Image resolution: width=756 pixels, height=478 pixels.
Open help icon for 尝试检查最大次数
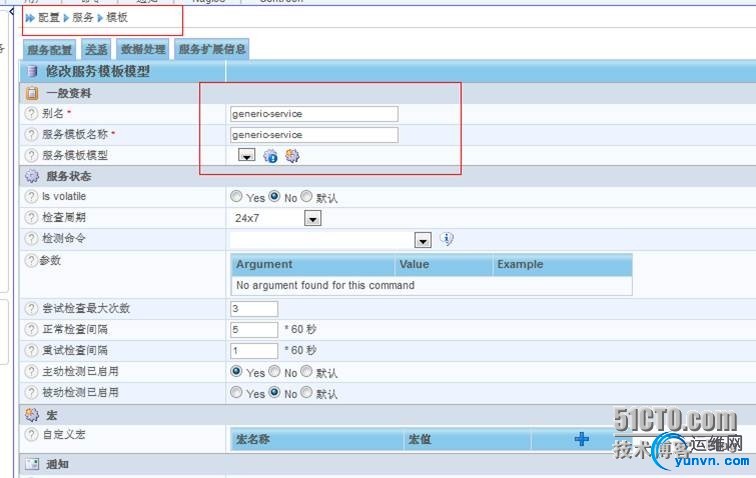click(x=31, y=308)
